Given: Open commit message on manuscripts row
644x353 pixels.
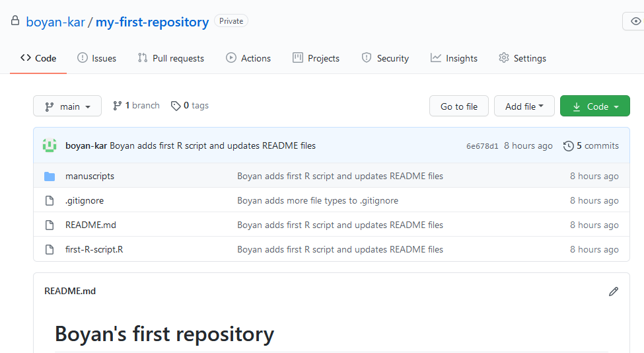Looking at the screenshot, I should (x=340, y=176).
